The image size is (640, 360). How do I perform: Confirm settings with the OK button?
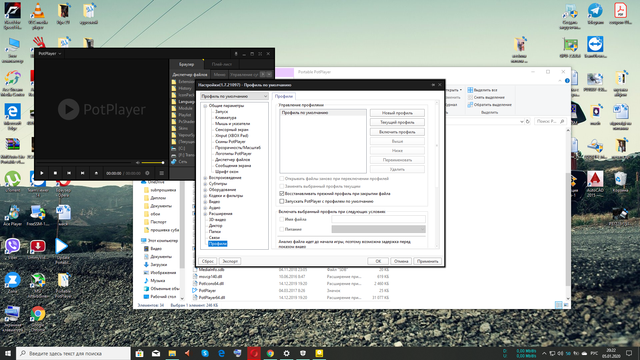[378, 261]
